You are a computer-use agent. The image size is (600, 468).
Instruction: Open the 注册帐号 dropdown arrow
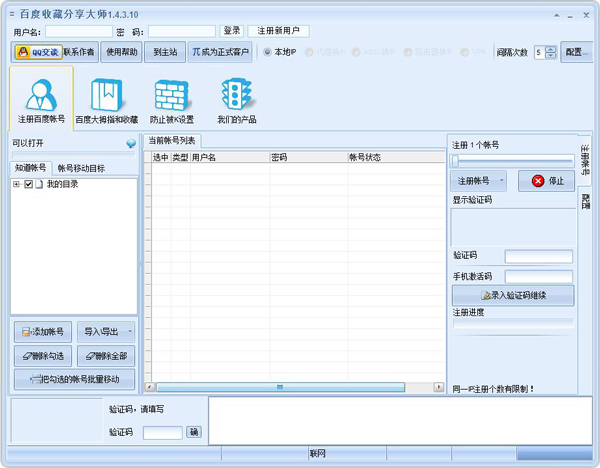click(501, 181)
